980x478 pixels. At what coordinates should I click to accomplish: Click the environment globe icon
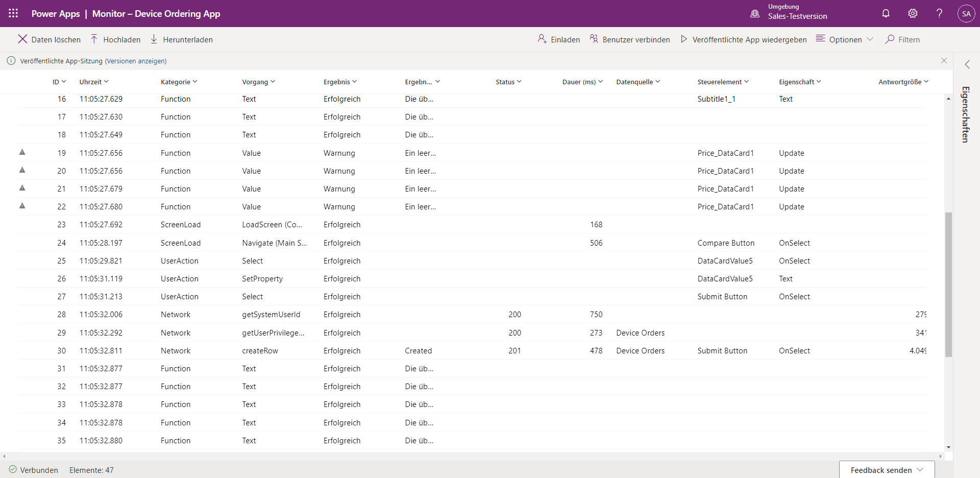(755, 14)
